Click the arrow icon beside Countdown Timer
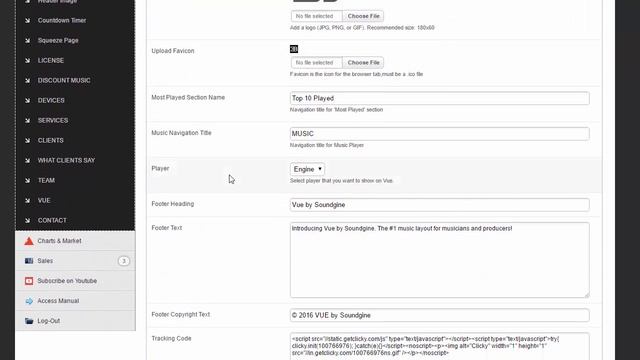The width and height of the screenshot is (640, 360). 27,20
